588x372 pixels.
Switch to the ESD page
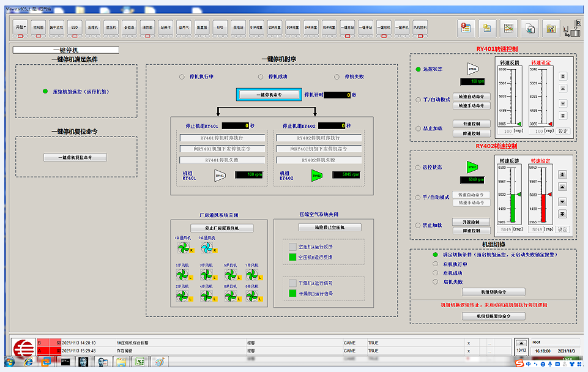(74, 28)
